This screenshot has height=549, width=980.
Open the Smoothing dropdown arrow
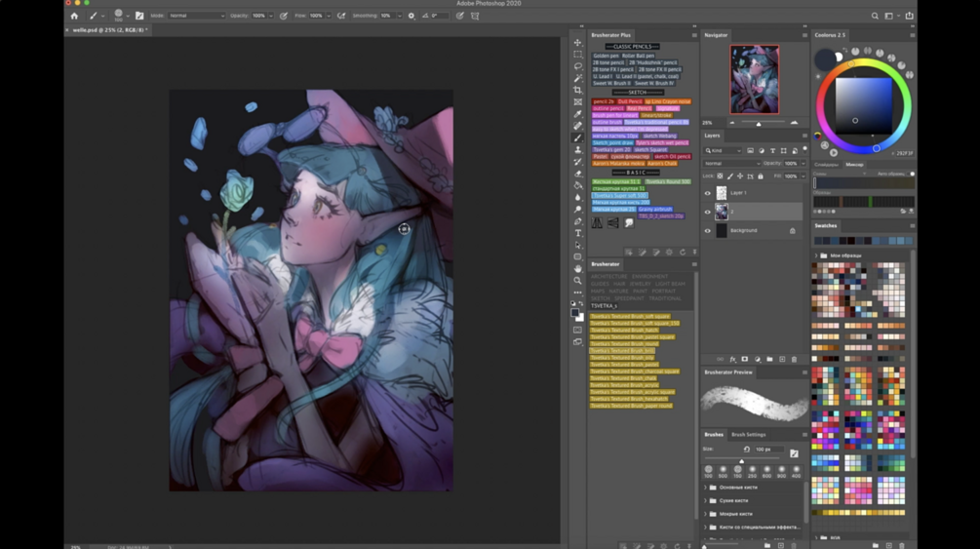click(400, 16)
